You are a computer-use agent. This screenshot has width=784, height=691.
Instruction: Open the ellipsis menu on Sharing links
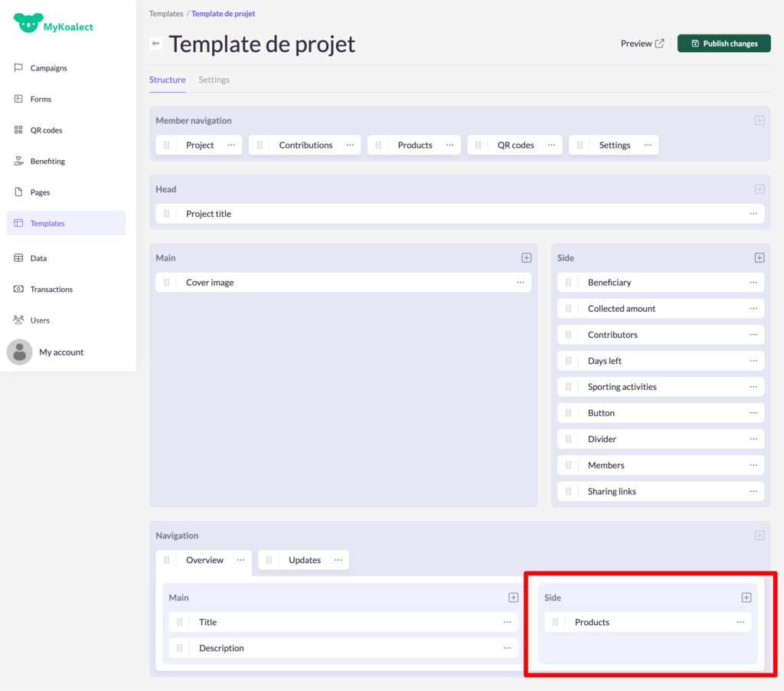(753, 491)
